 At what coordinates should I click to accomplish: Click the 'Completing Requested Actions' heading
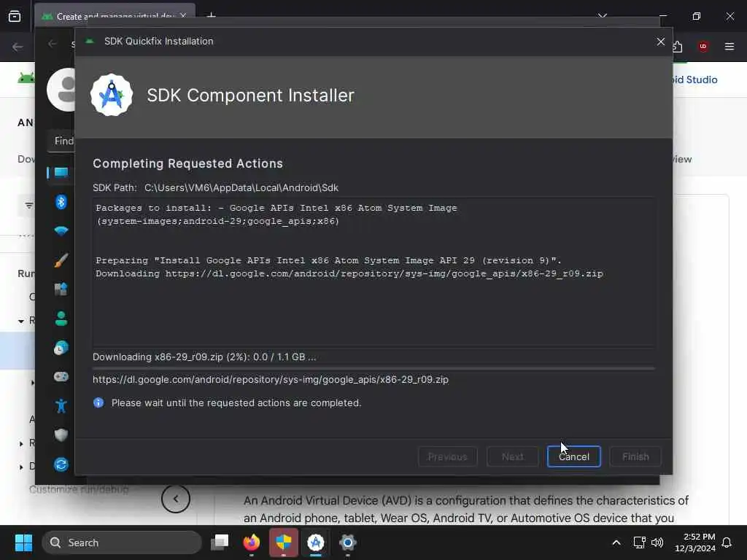pos(187,163)
